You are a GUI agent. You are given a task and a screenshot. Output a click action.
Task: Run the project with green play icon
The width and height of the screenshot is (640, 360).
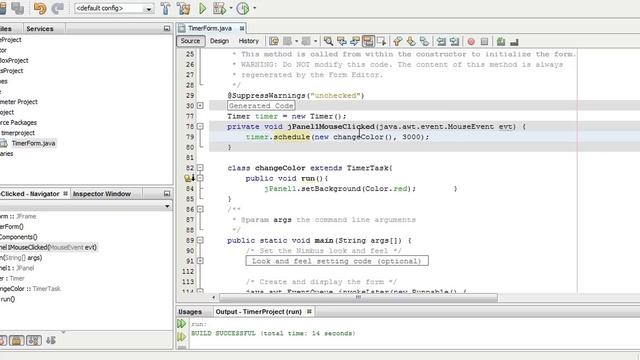(202, 8)
